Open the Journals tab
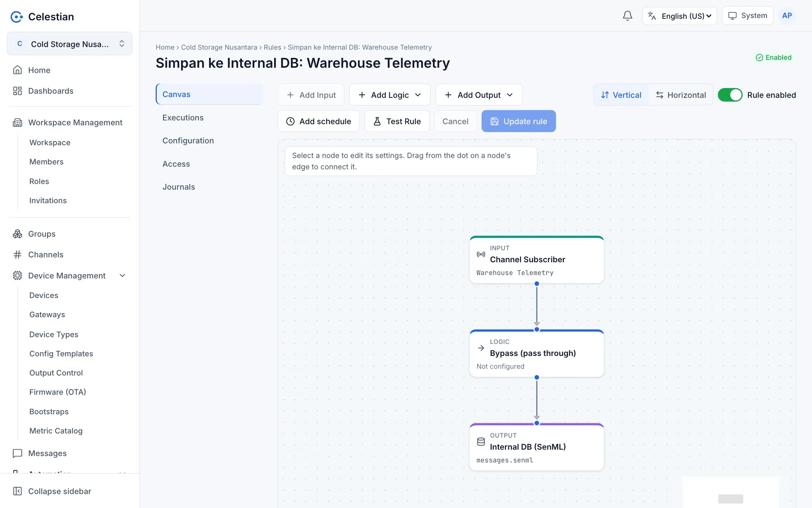Screen dimensions: 812x508 pyautogui.click(x=209, y=187)
